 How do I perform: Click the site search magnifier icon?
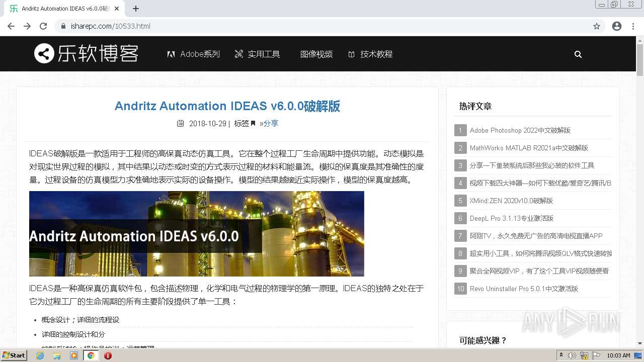578,54
